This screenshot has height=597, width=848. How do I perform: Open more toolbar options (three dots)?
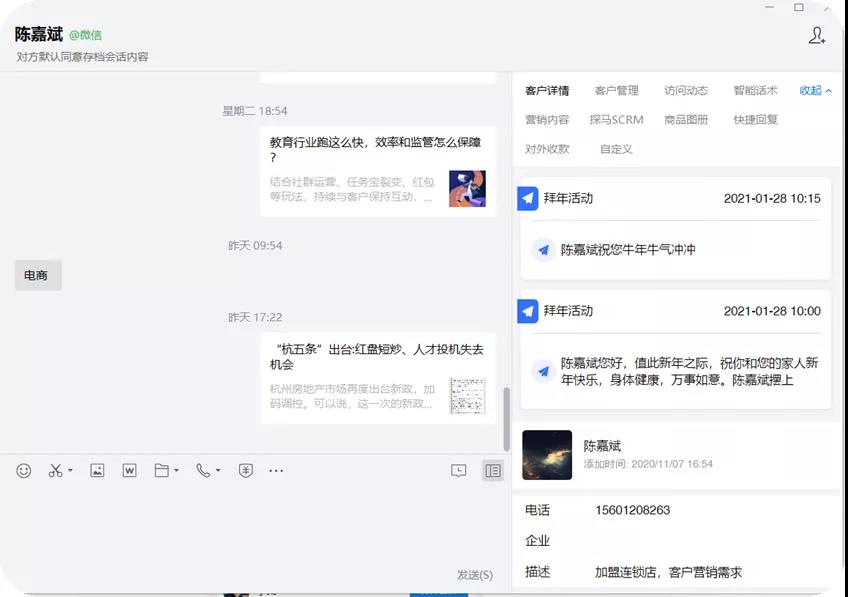tap(277, 470)
